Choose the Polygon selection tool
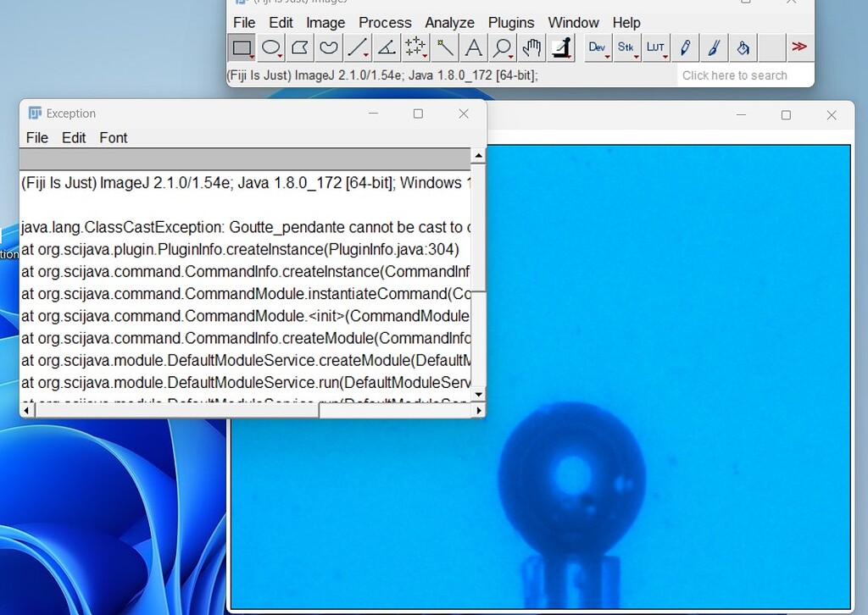Image resolution: width=868 pixels, height=615 pixels. (x=299, y=47)
